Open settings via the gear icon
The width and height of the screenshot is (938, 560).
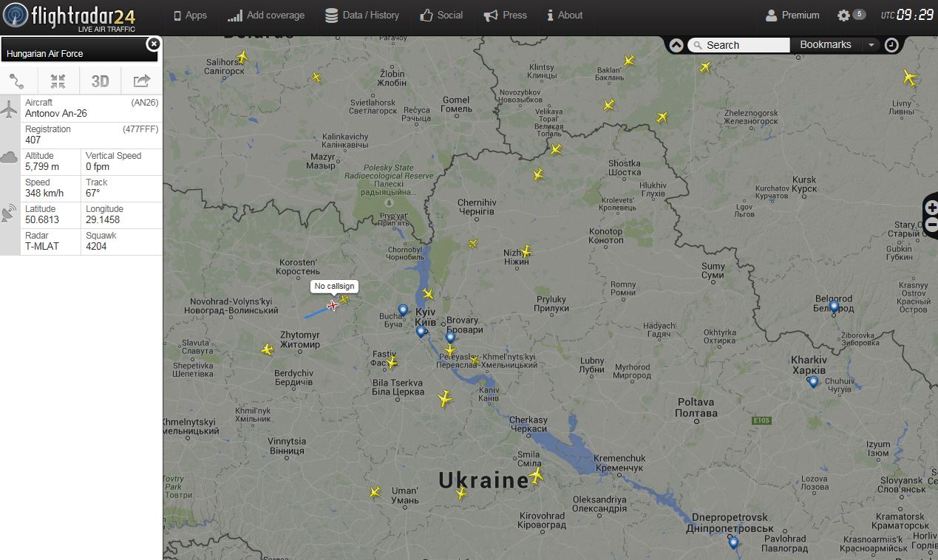click(844, 16)
